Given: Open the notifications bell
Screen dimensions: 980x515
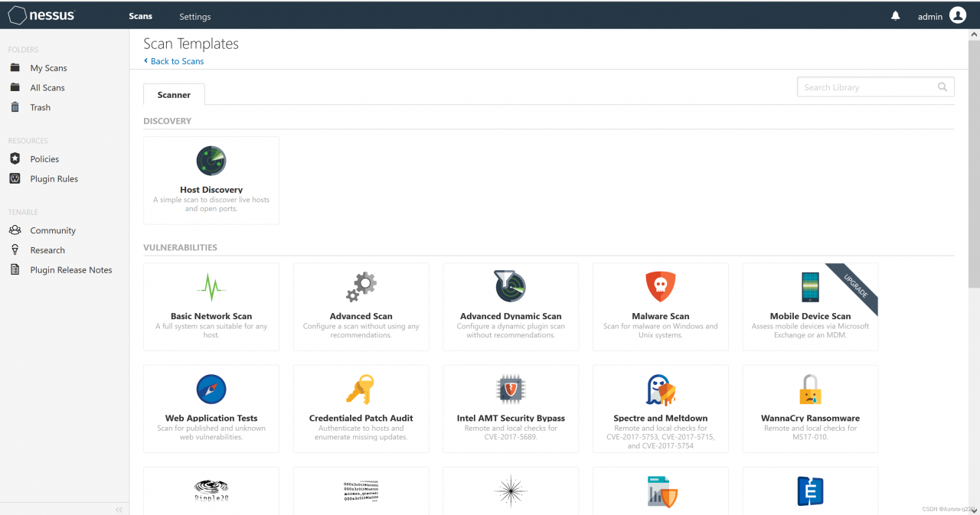Looking at the screenshot, I should [x=896, y=16].
